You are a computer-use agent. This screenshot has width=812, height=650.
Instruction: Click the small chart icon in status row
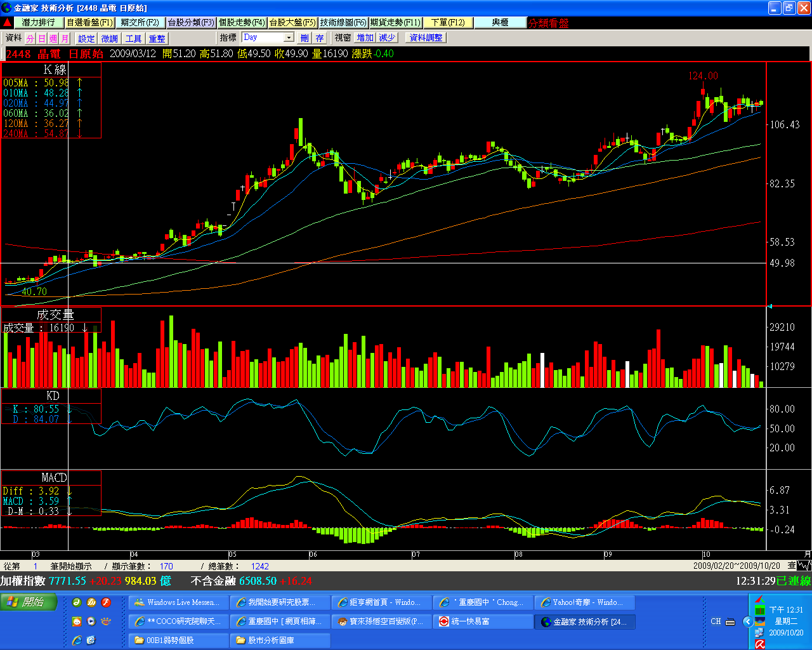pos(803,565)
